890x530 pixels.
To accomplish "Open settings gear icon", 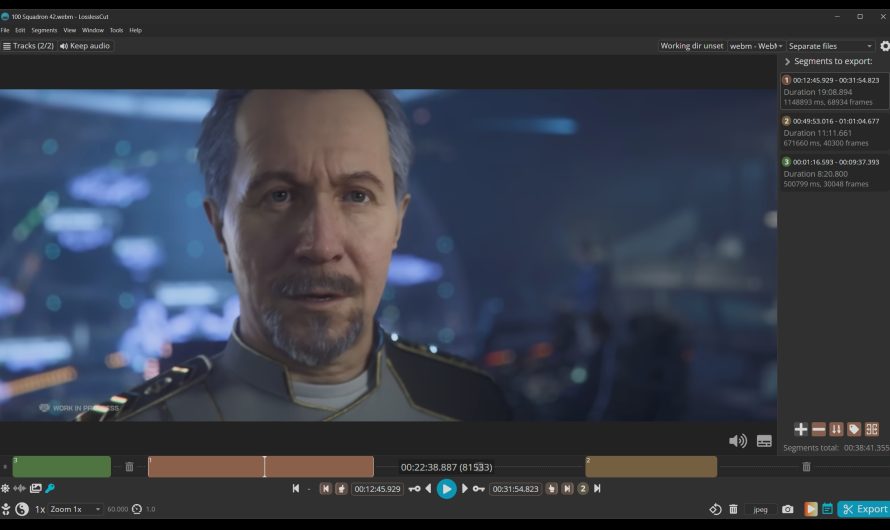I will tap(884, 46).
